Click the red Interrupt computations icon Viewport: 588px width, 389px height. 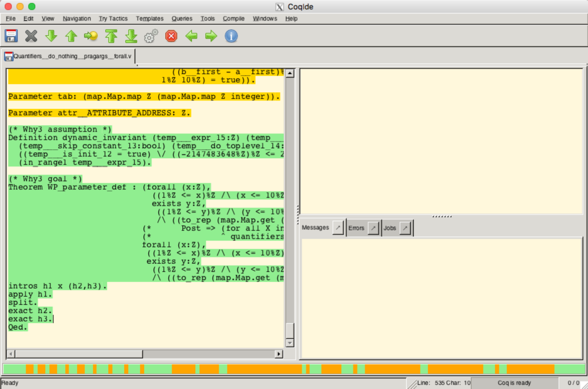(171, 36)
